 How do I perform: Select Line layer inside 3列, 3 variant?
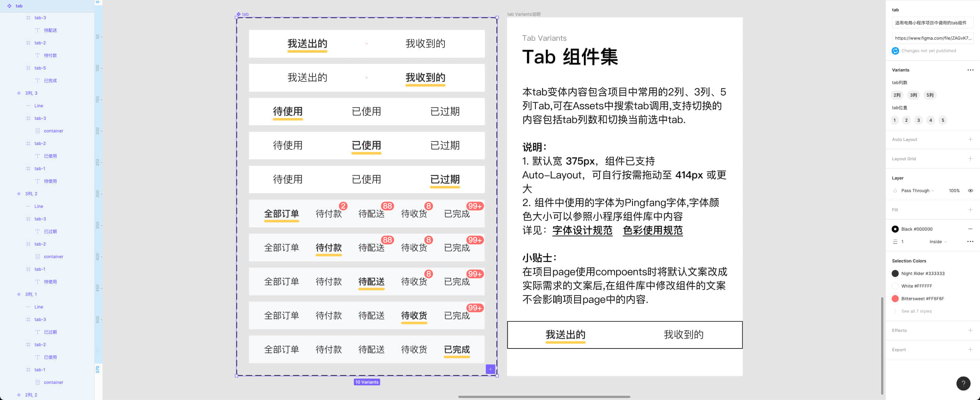coord(38,106)
